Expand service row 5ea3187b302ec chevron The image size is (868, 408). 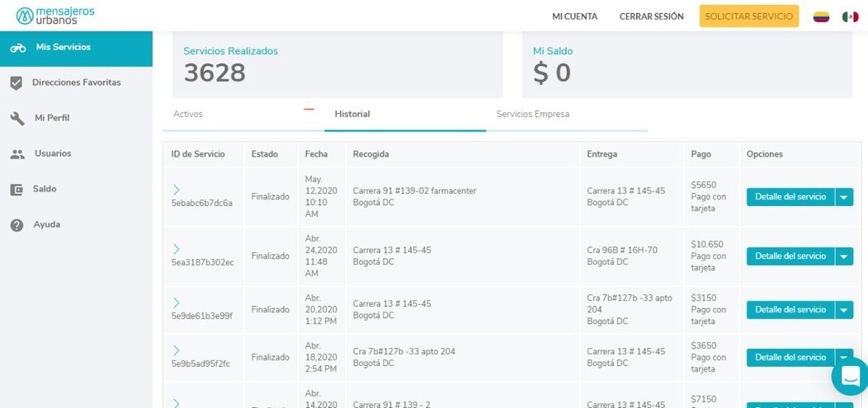pyautogui.click(x=177, y=250)
